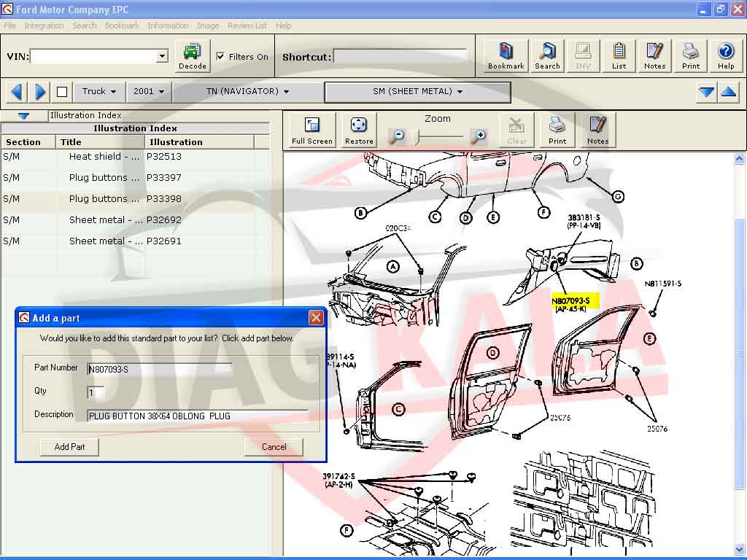The width and height of the screenshot is (747, 560).
Task: Click the Part Number field
Action: 160,369
